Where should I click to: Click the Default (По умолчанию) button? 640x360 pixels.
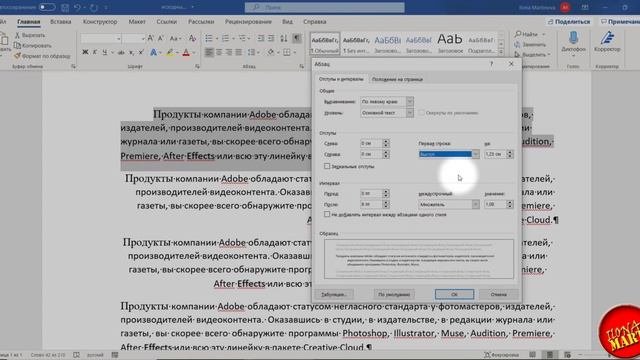(394, 294)
